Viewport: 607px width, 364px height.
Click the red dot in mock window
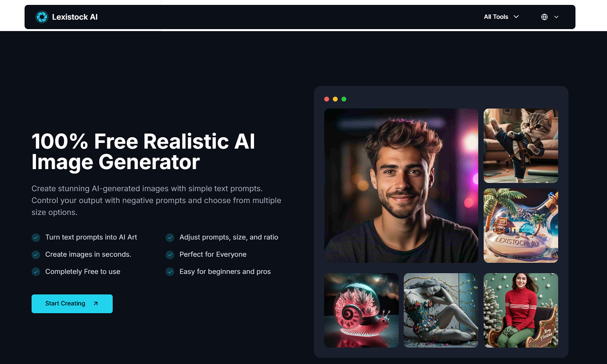click(x=327, y=99)
